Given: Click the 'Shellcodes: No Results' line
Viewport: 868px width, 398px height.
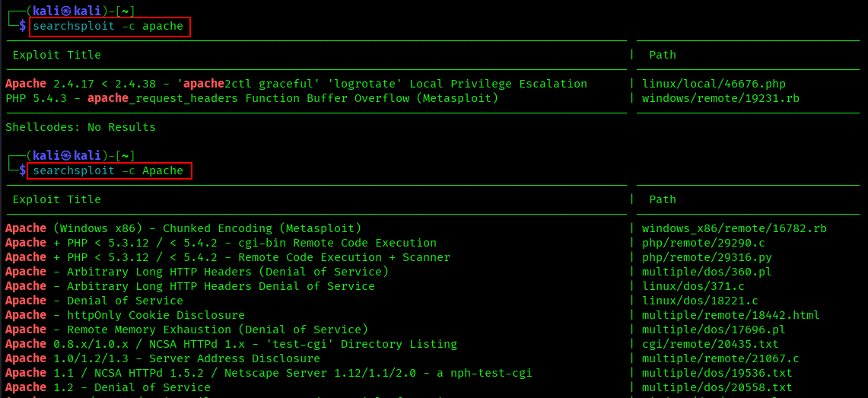Looking at the screenshot, I should [81, 127].
